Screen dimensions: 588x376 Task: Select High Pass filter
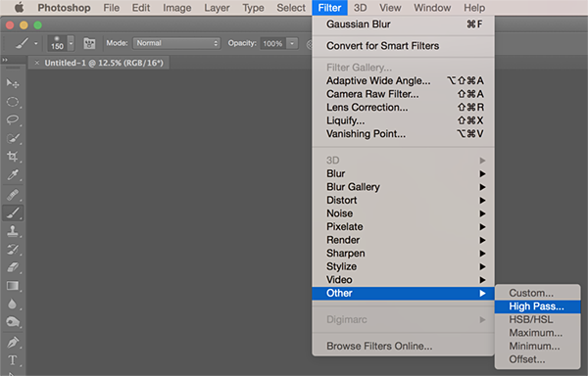(537, 306)
